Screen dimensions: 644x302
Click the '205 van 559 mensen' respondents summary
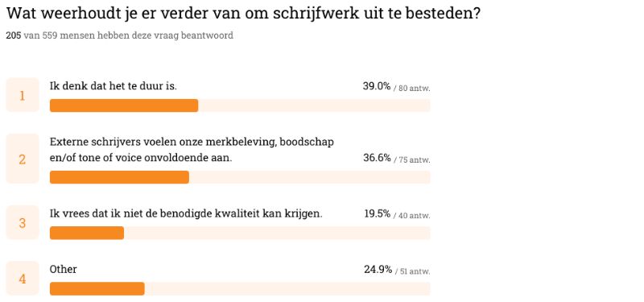119,35
